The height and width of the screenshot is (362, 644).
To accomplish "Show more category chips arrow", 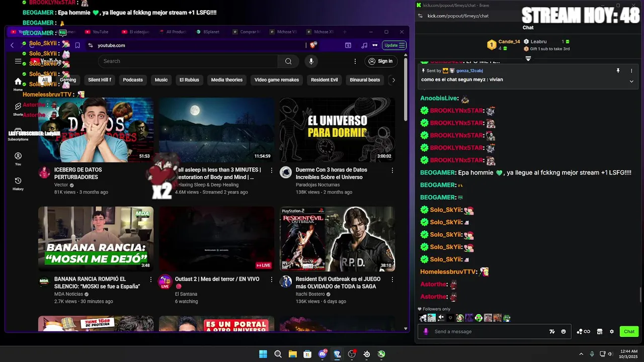I will [393, 80].
